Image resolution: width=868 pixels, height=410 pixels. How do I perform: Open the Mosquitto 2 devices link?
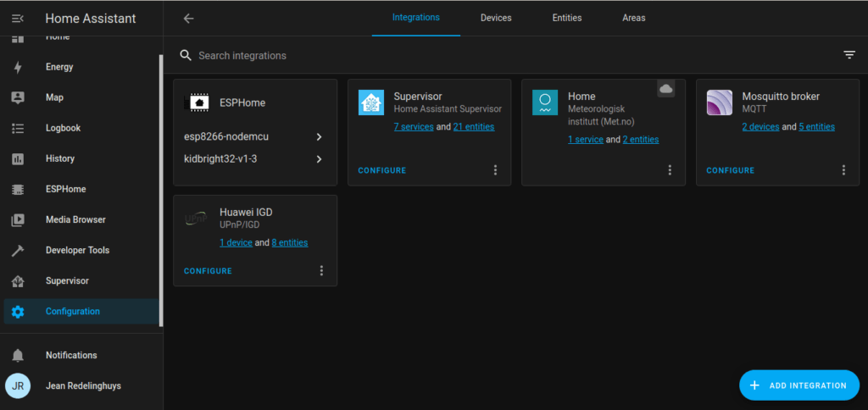click(x=760, y=127)
